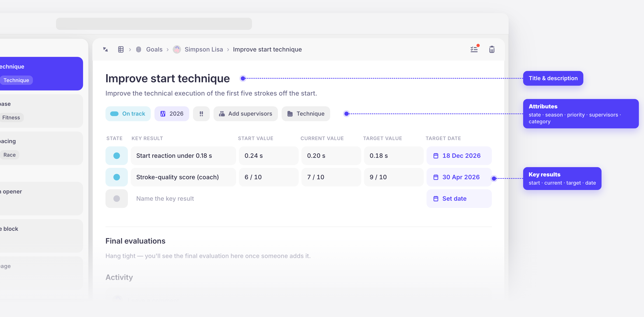Image resolution: width=644 pixels, height=317 pixels.
Task: Click the collapse panel arrows icon
Action: pyautogui.click(x=105, y=49)
